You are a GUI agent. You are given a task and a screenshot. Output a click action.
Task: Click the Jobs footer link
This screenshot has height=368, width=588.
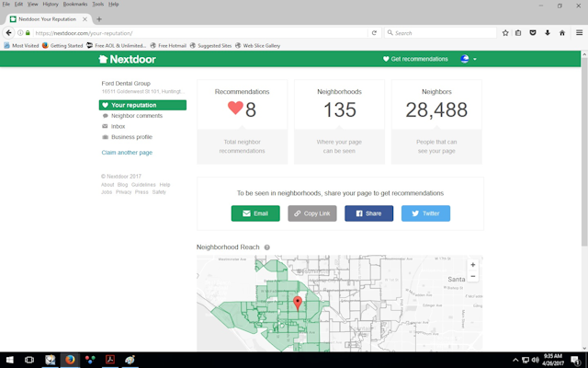coord(107,192)
